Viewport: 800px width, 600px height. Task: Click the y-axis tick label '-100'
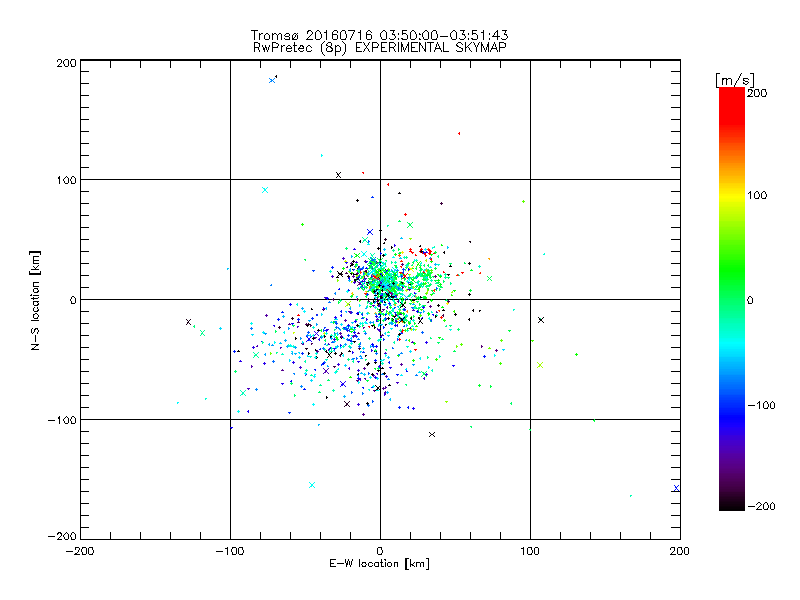pos(62,420)
